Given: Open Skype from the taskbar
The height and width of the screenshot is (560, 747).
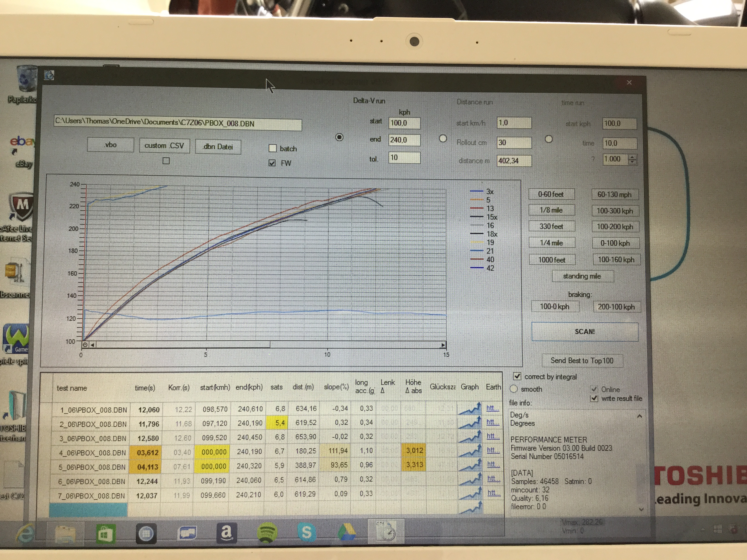Looking at the screenshot, I should pos(306,533).
